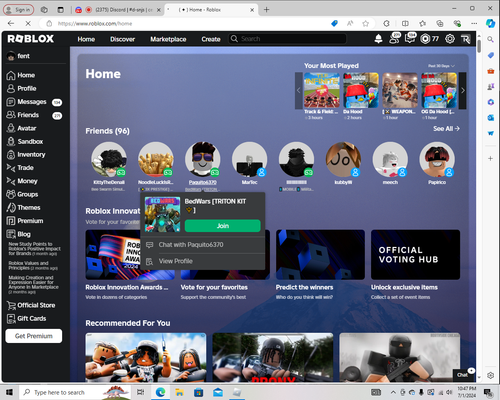Open Create in the top navigation

(x=211, y=39)
